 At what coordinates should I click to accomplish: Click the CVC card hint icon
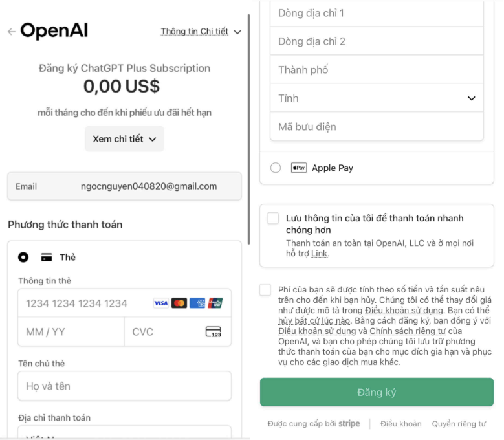pos(213,332)
